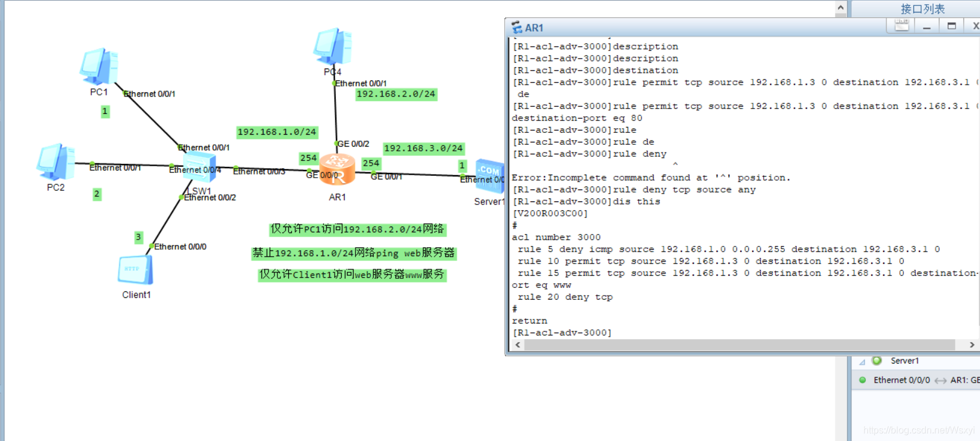Click the [V200R003C00] terminal line
This screenshot has width=980, height=441.
(550, 213)
